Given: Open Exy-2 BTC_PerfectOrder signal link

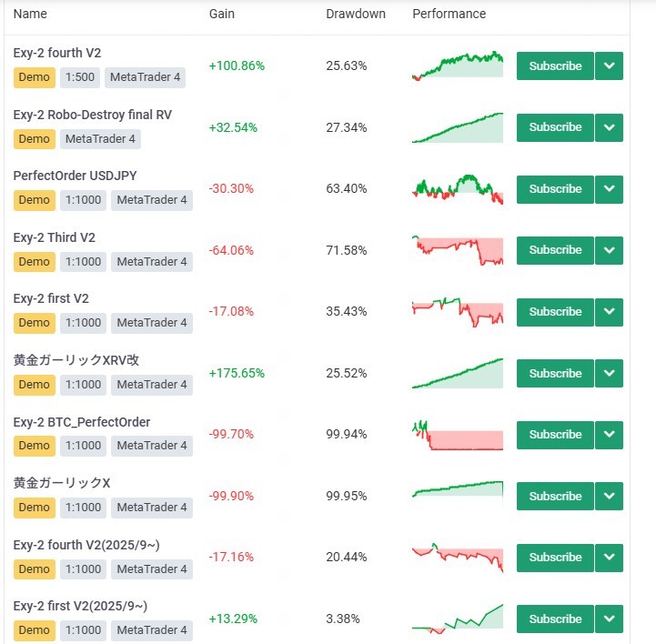Looking at the screenshot, I should [82, 422].
